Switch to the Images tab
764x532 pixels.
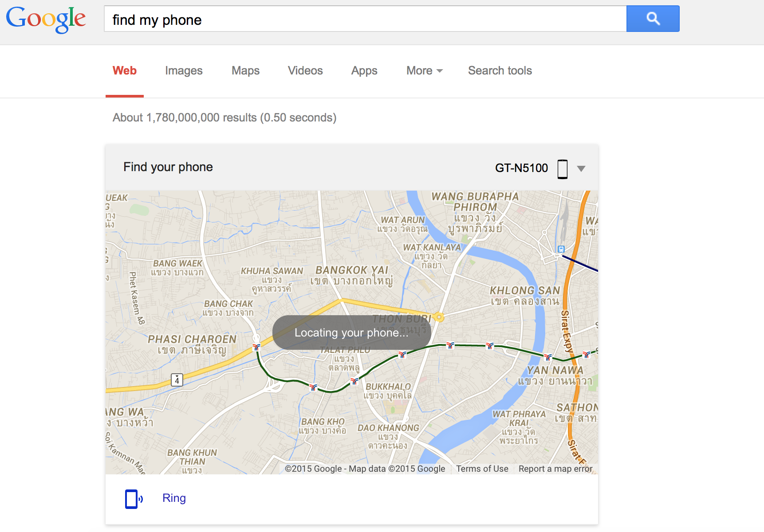(184, 71)
